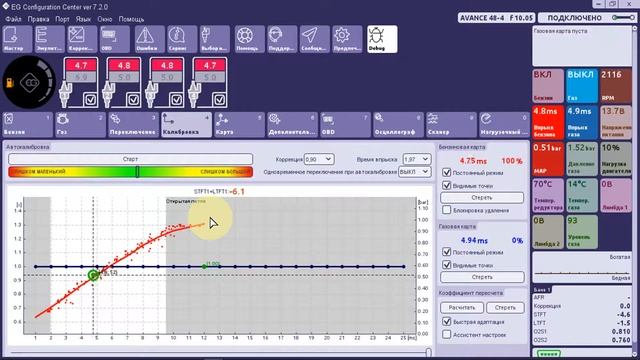Screen dimensions: 640x360
Task: Open the Ошибки (Errors) warning icon
Action: click(149, 39)
